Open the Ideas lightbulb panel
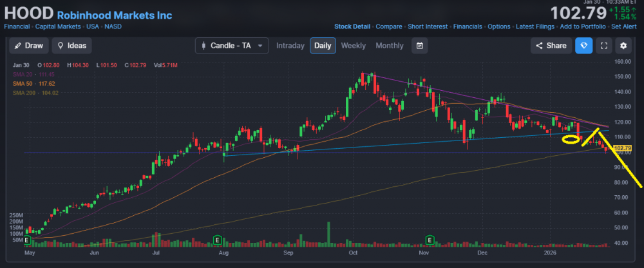 click(71, 46)
